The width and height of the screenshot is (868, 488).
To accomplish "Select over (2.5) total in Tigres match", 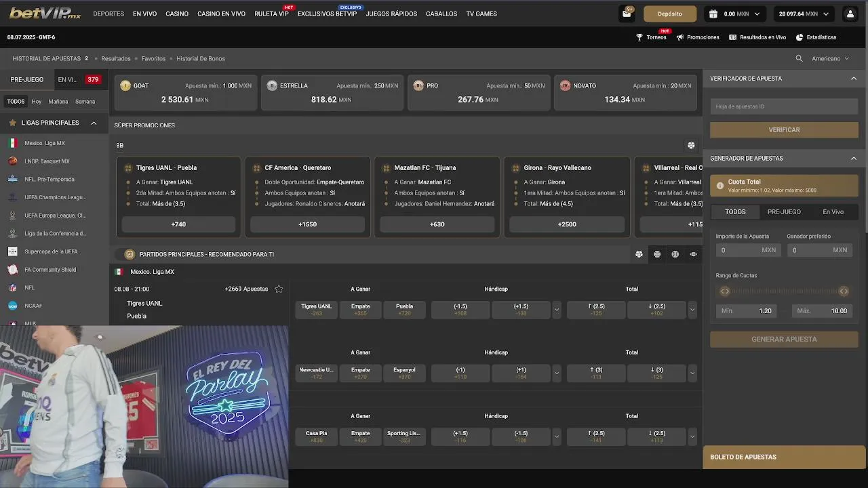I will [x=596, y=310].
